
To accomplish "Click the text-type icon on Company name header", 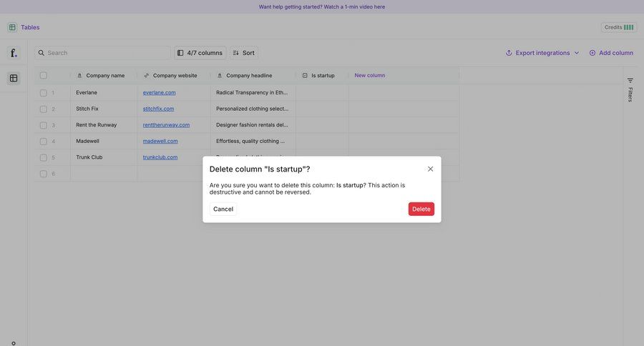I will point(79,76).
